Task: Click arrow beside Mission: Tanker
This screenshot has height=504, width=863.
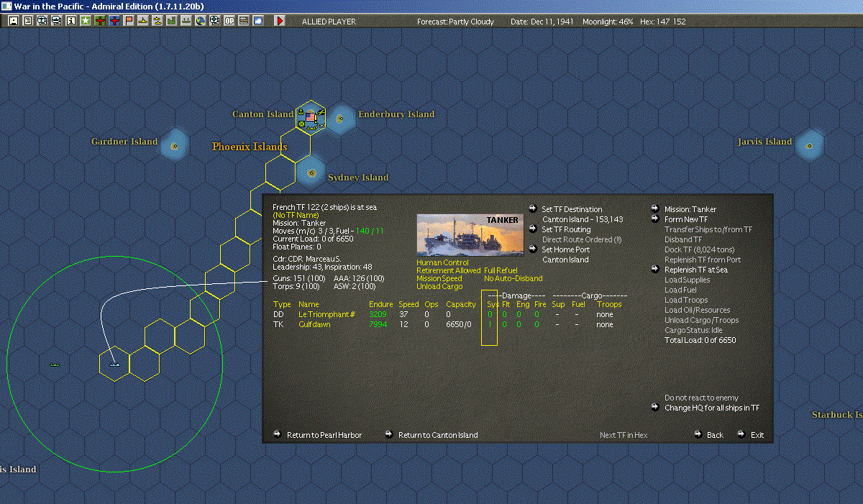Action: [x=655, y=209]
